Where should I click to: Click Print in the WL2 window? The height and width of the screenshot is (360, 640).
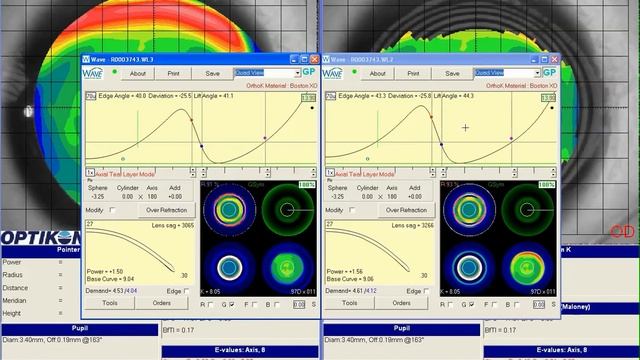pyautogui.click(x=413, y=74)
